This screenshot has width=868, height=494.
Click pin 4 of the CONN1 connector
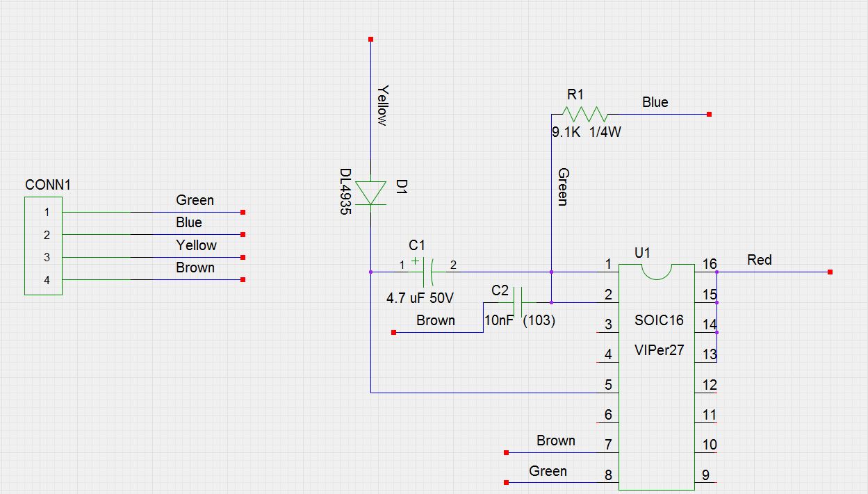47,280
